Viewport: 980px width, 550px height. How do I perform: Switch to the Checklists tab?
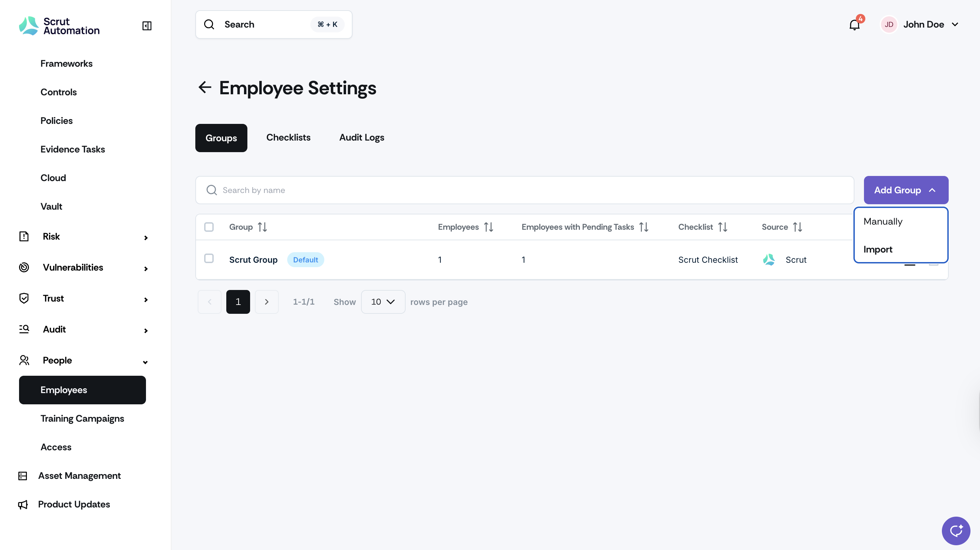pos(288,138)
